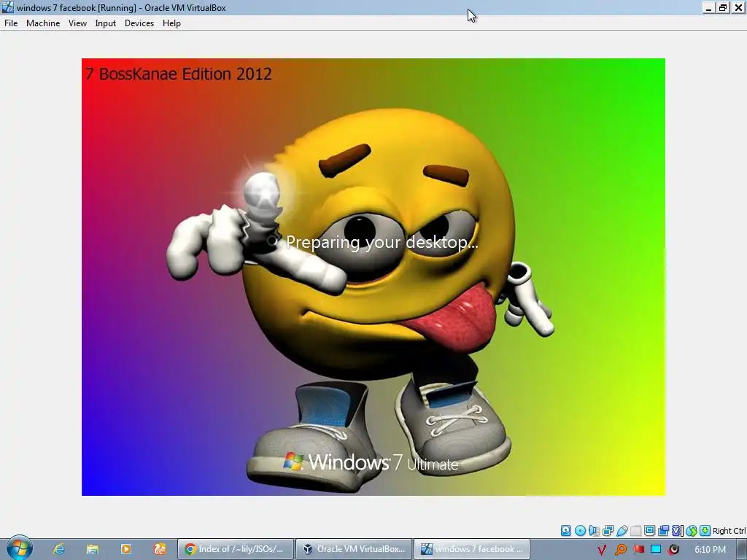The height and width of the screenshot is (560, 747).
Task: Open the volume speaker tray icon
Action: tap(673, 550)
